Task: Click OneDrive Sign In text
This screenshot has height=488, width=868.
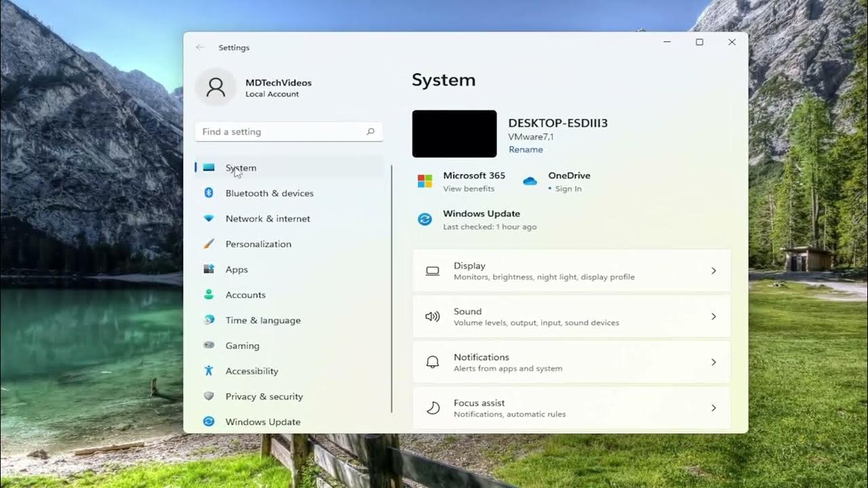Action: point(568,188)
